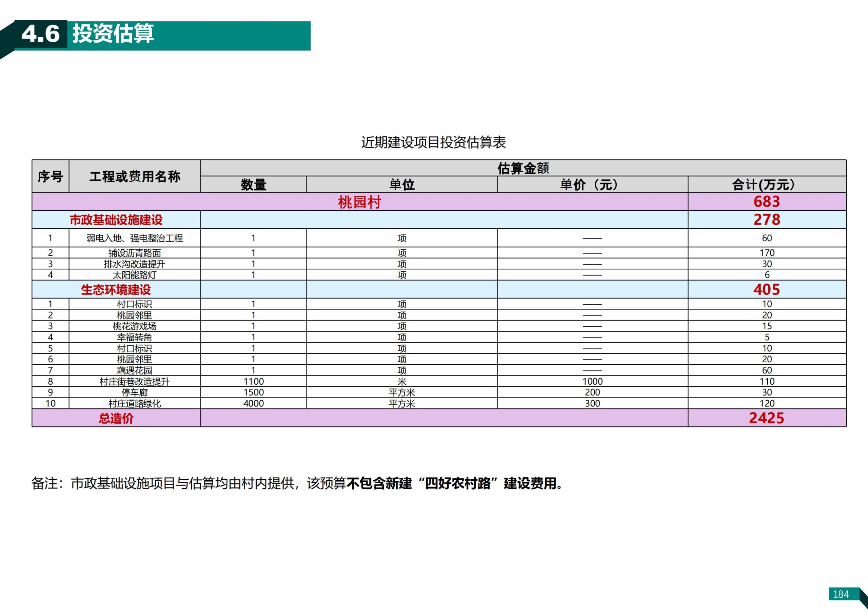Click "桃园邻里" in row number 6

tap(135, 359)
